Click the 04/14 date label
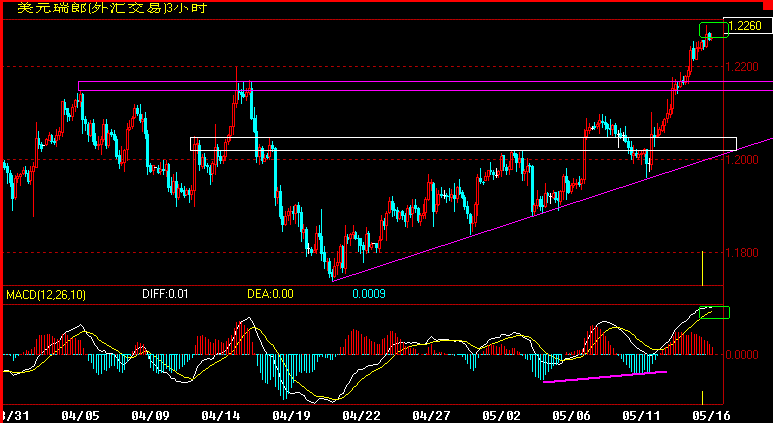Screen dimensions: 773x423 (x=219, y=416)
